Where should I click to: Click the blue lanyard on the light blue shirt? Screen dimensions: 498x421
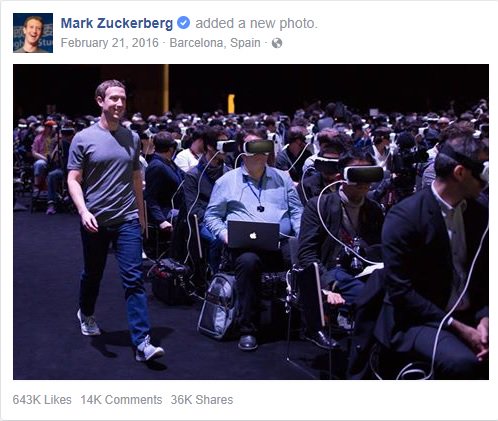coord(256,193)
